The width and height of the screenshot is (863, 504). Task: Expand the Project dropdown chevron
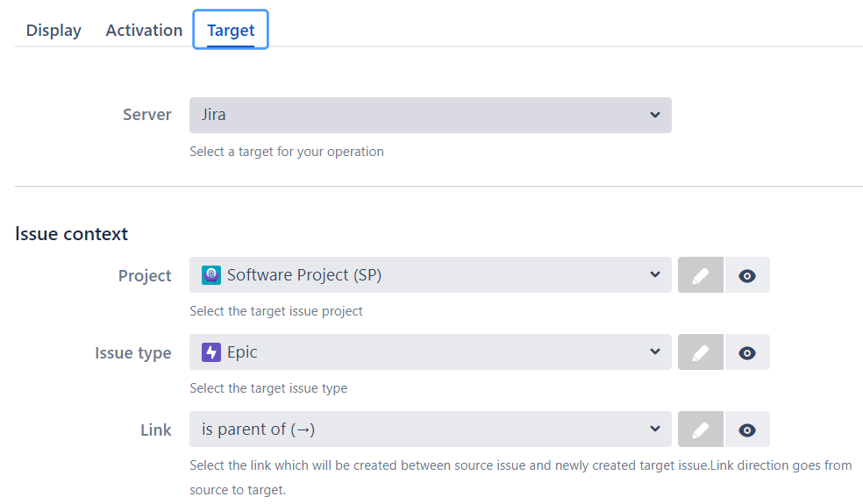pos(654,275)
